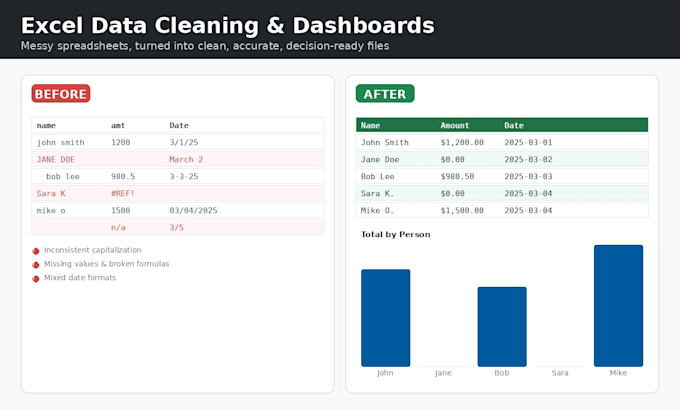Select the "1200" amount cell
This screenshot has height=409, width=680.
point(121,142)
